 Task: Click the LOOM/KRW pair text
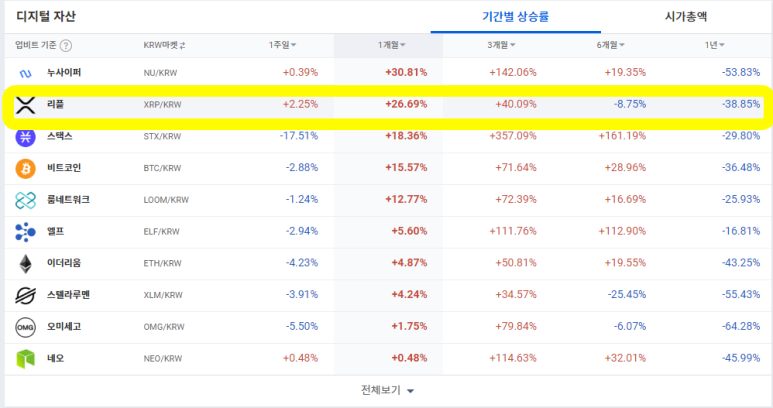click(x=166, y=200)
